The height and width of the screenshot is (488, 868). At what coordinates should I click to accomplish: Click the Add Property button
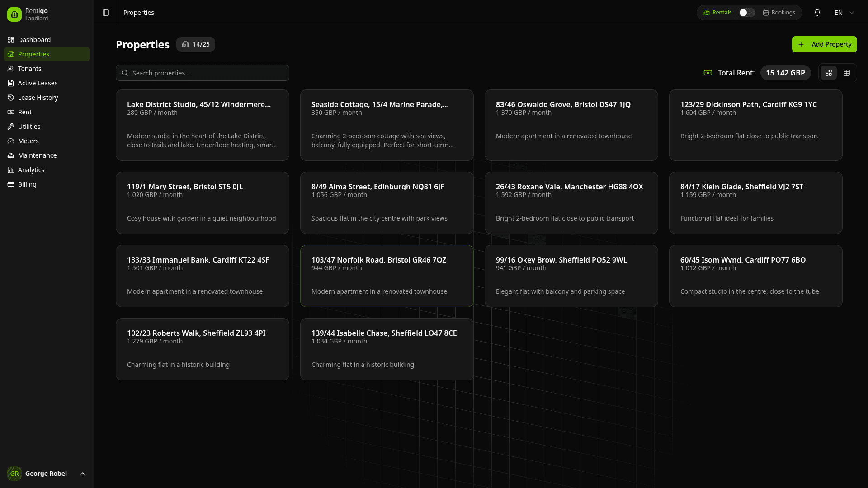pyautogui.click(x=824, y=44)
